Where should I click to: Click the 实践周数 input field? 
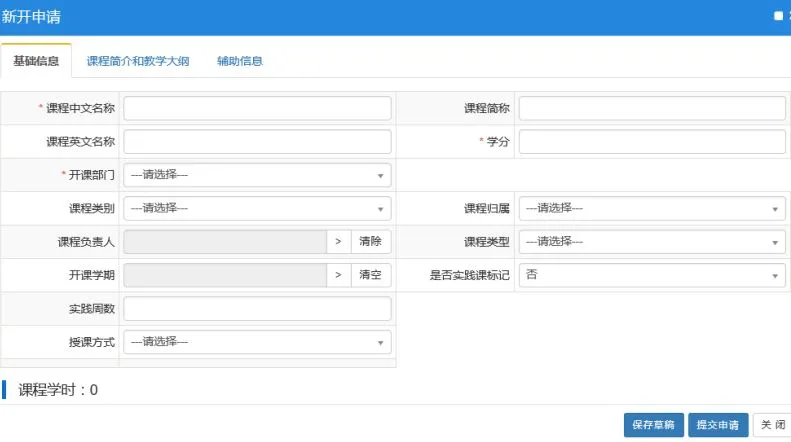click(257, 309)
